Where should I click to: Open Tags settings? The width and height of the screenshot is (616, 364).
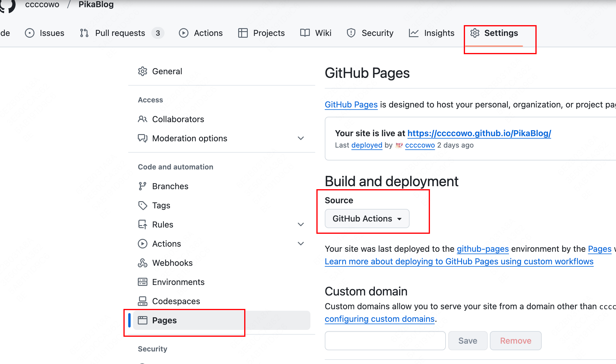tap(222, 205)
